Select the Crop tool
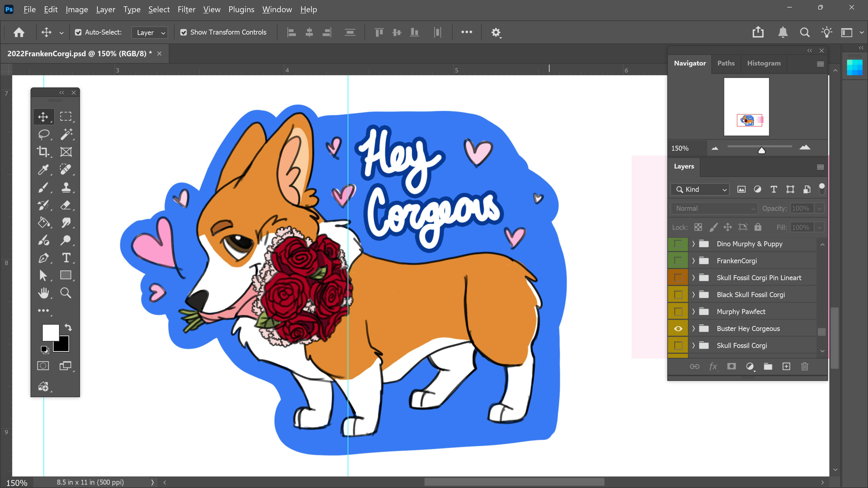 tap(43, 152)
